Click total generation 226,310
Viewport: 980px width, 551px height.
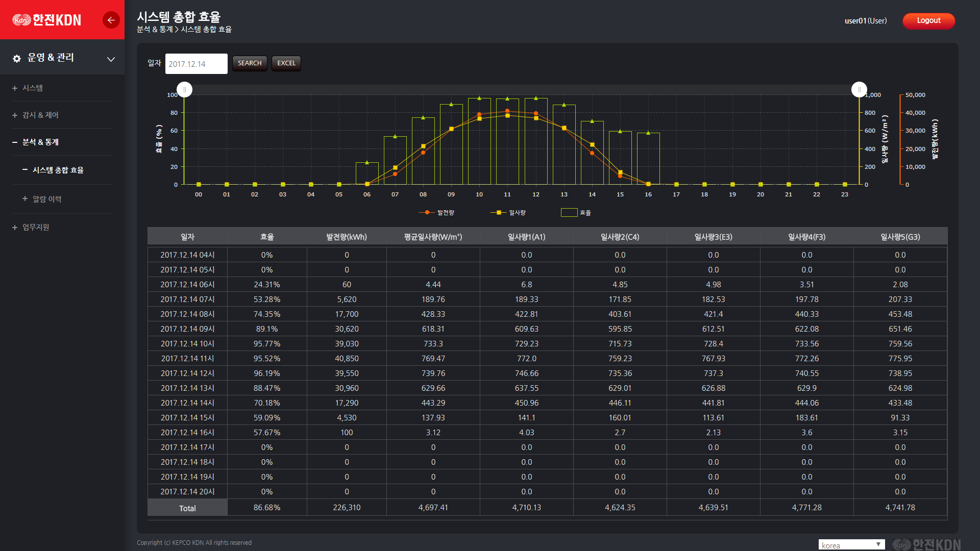click(347, 508)
